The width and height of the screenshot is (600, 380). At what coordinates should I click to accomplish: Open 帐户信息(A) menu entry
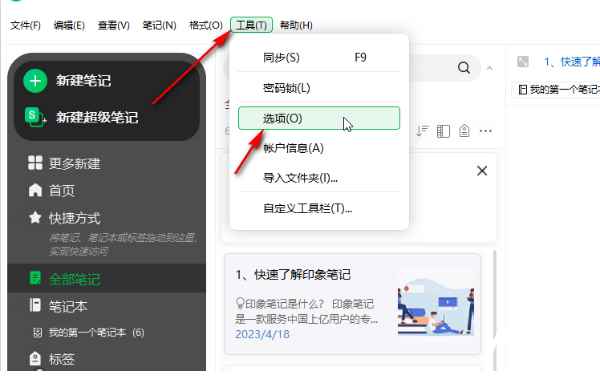point(319,148)
